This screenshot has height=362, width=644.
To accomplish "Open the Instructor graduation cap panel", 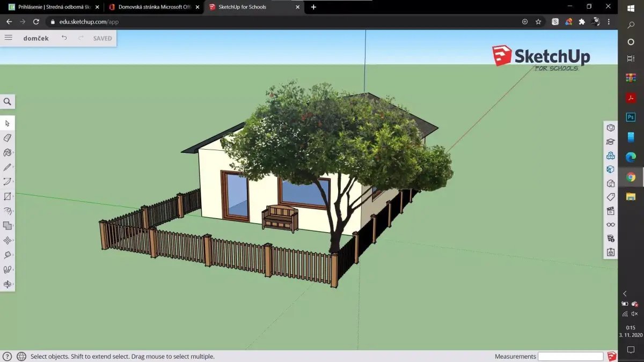I will (611, 142).
